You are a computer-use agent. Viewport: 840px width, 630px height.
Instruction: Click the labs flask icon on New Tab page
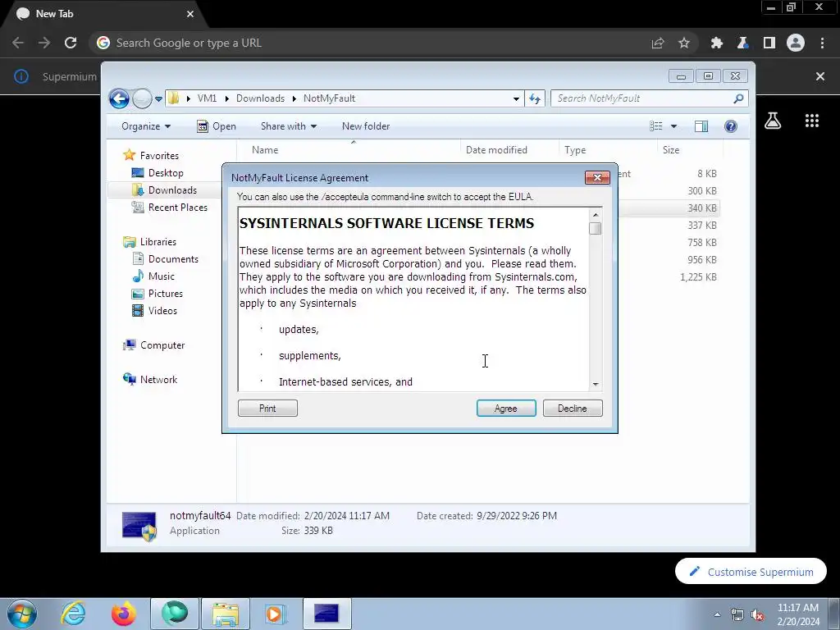(x=773, y=121)
